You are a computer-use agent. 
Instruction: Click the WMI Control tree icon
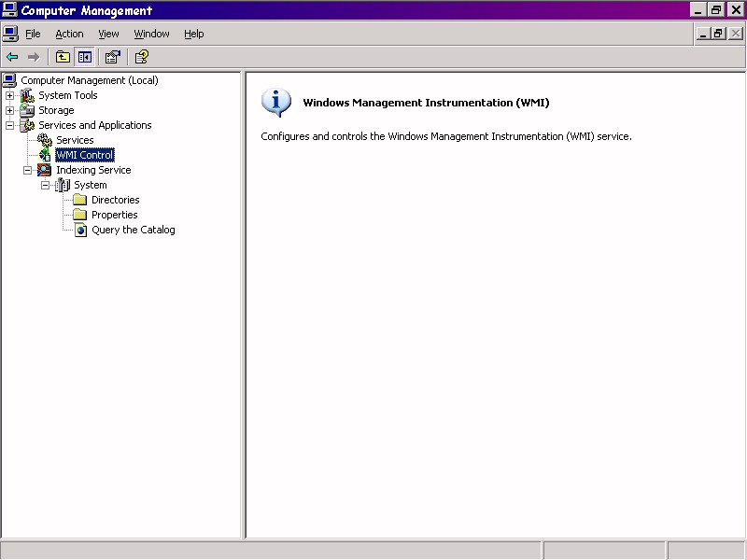(x=45, y=155)
